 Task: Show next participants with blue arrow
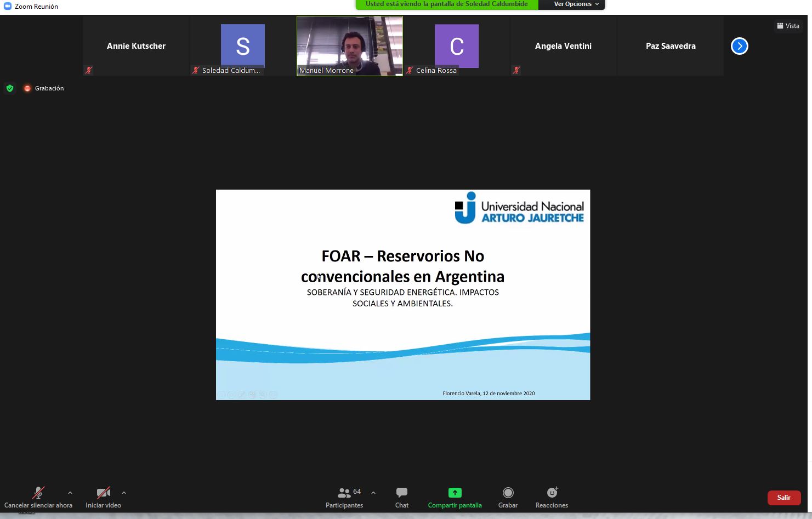pyautogui.click(x=739, y=46)
